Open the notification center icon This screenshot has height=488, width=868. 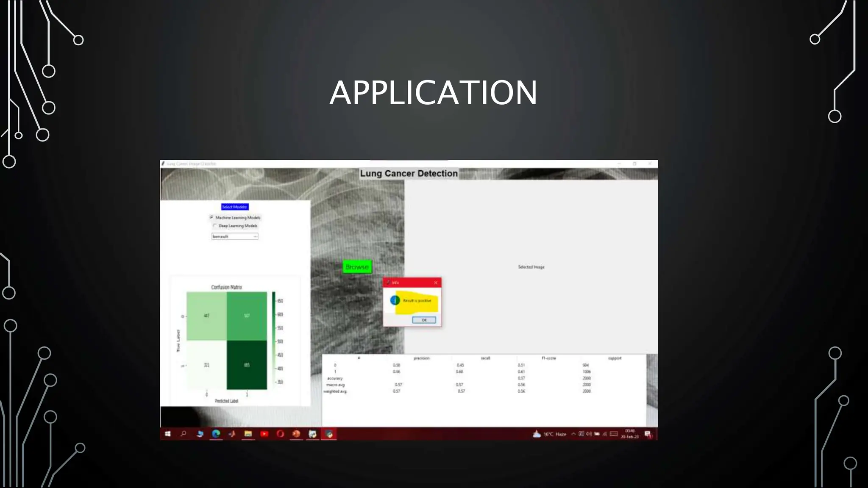click(x=648, y=434)
